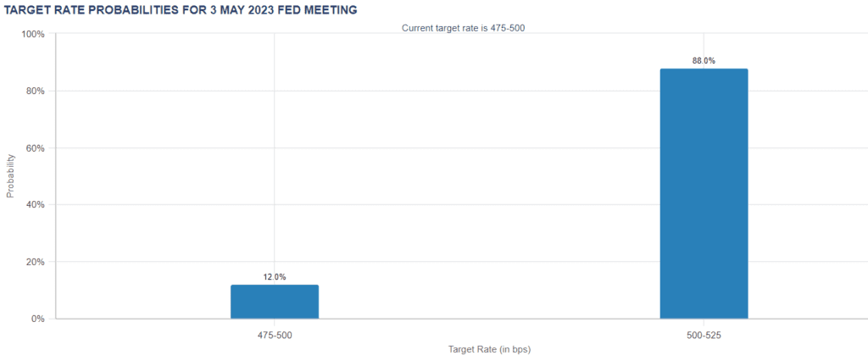Click the 20% y-axis tick label

[x=36, y=262]
